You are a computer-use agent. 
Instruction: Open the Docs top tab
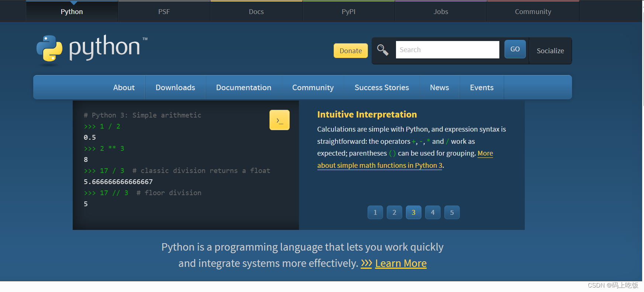pyautogui.click(x=256, y=11)
